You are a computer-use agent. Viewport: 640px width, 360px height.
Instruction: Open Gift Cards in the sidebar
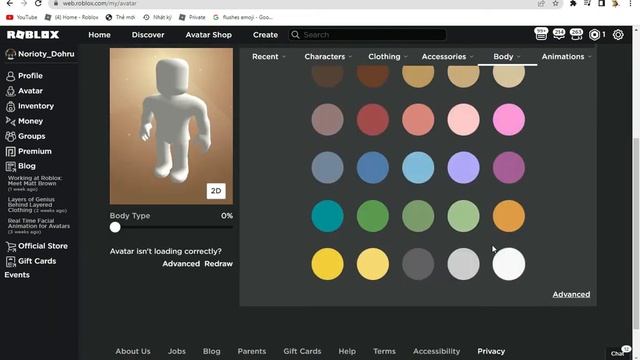(x=31, y=261)
